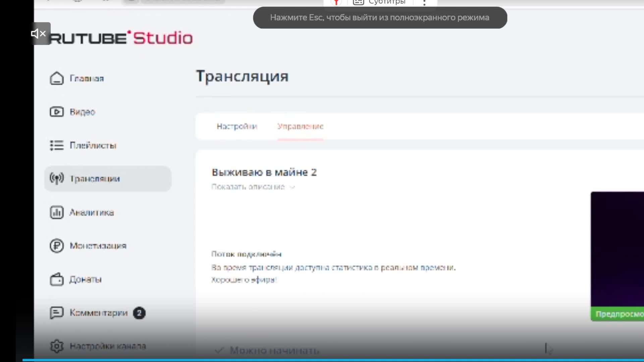Open Донаты in the sidebar

[86, 280]
